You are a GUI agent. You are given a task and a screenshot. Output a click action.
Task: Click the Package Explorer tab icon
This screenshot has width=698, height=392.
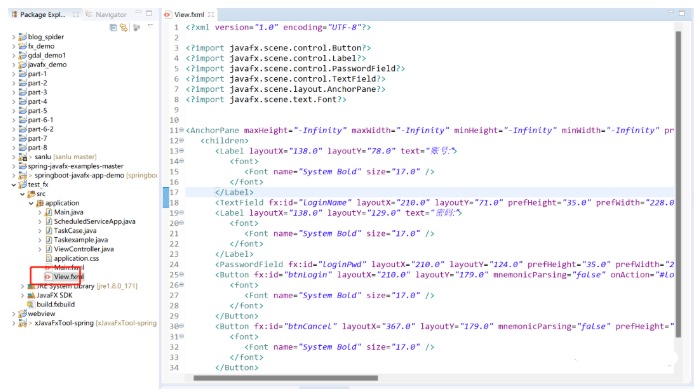(14, 14)
